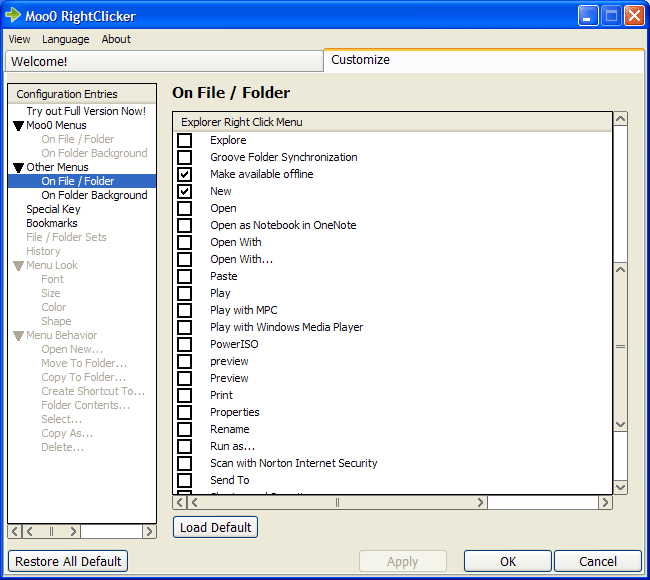This screenshot has height=580, width=650.
Task: Click list far-right horizontal scroll arrow
Action: point(606,503)
